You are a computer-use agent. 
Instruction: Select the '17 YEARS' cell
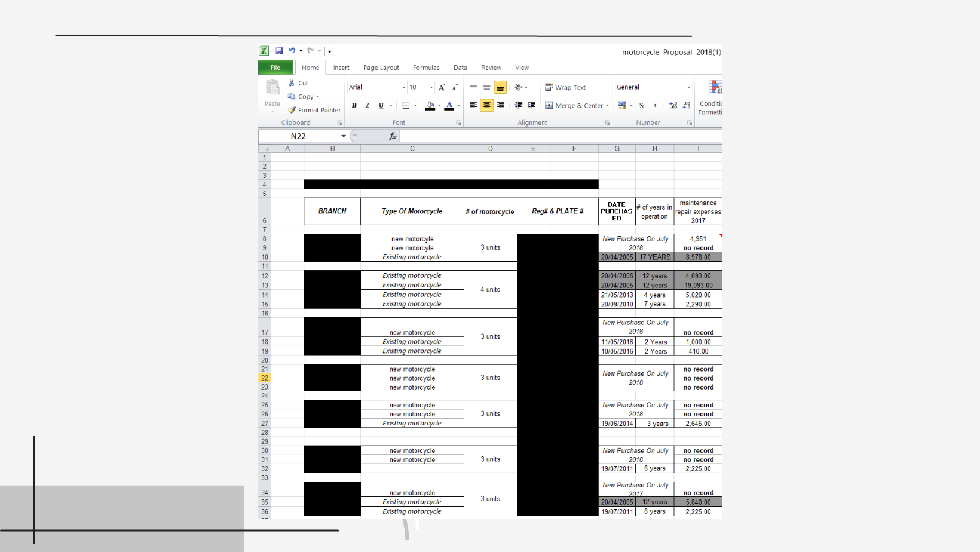tap(655, 257)
